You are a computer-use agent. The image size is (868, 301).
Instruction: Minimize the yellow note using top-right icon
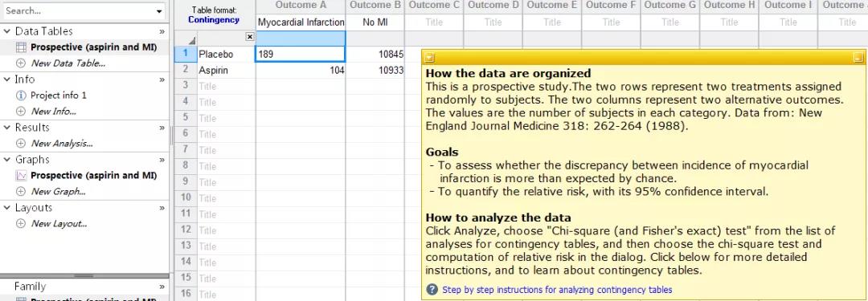[x=858, y=58]
